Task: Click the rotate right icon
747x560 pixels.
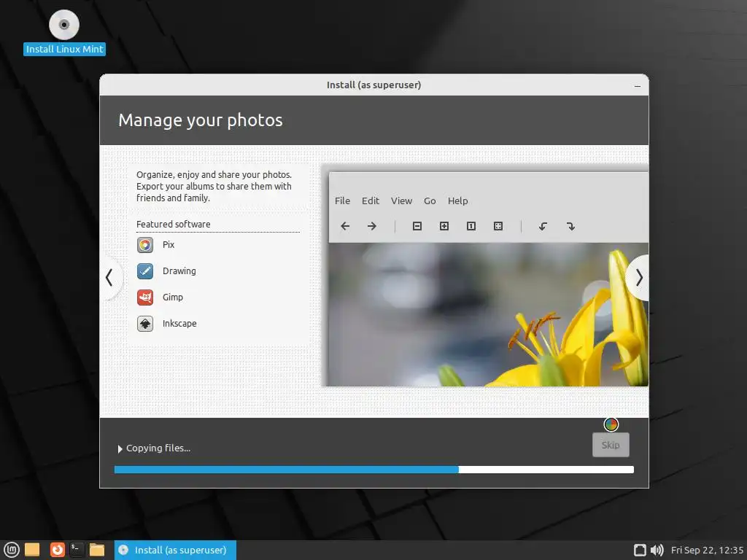Action: [570, 226]
